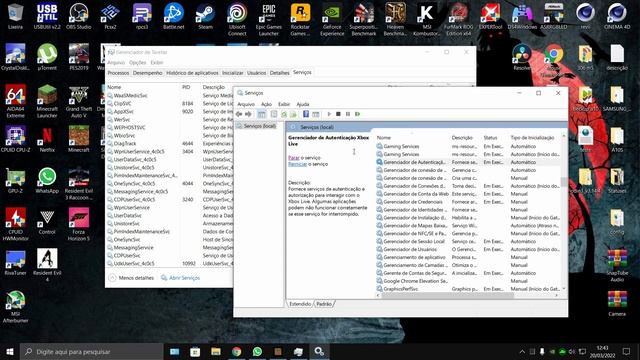Screen dimensions: 640x360
Task: Click Abrir Serviços link in Task Manager
Action: pos(180,278)
